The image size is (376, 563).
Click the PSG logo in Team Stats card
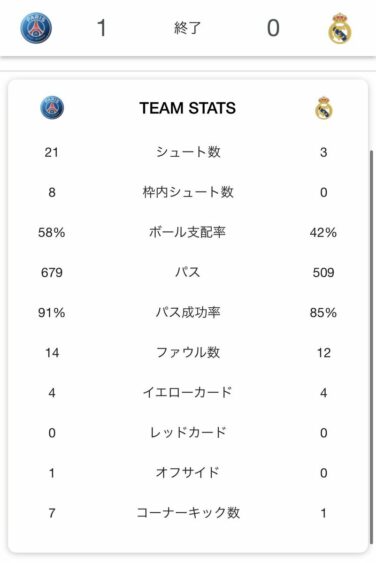[52, 107]
